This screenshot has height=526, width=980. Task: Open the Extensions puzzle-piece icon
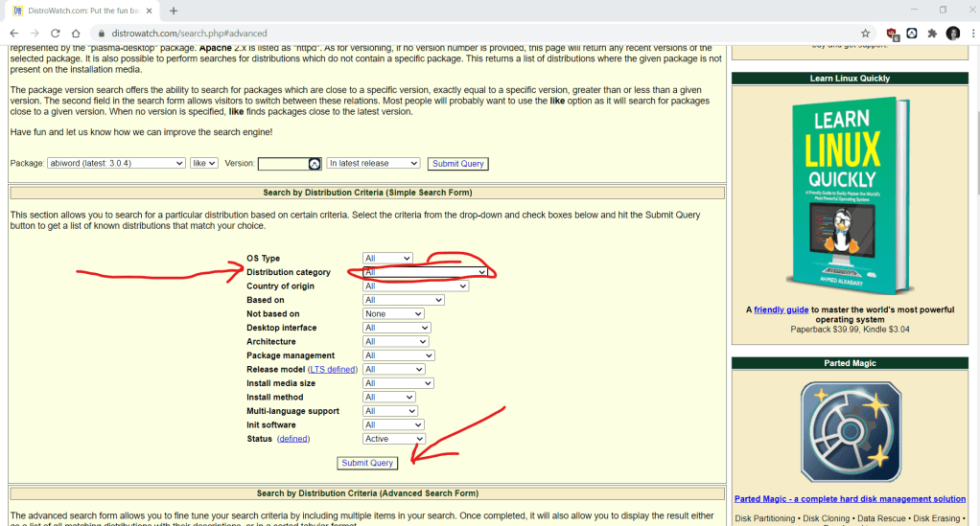931,33
